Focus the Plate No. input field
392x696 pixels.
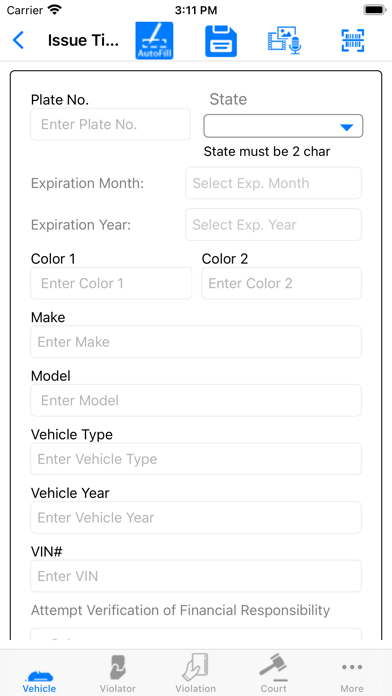click(111, 124)
